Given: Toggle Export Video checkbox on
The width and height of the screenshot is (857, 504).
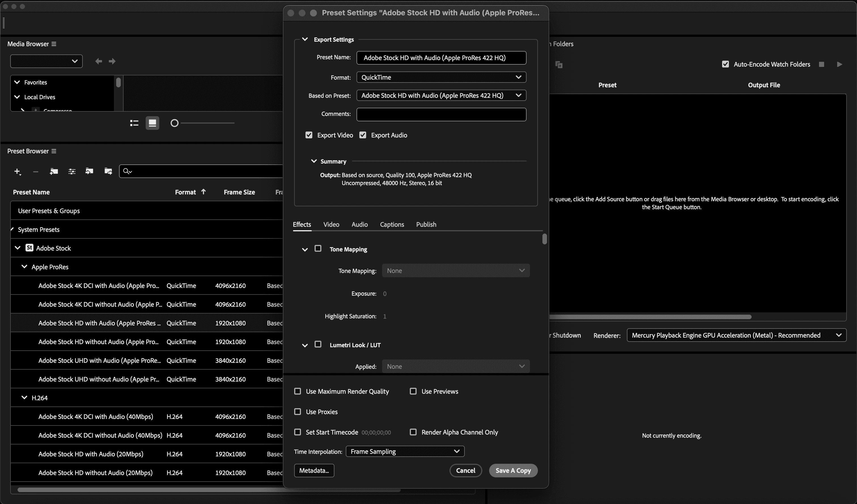Looking at the screenshot, I should click(x=309, y=135).
